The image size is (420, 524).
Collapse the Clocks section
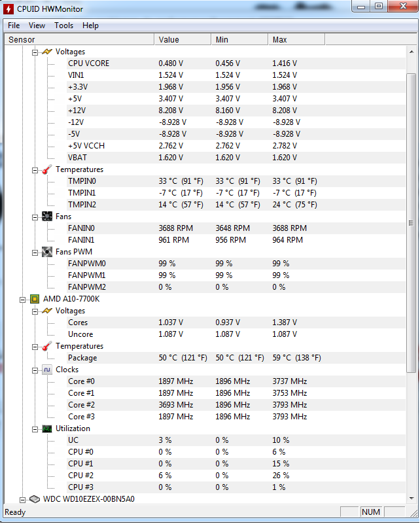coord(35,371)
